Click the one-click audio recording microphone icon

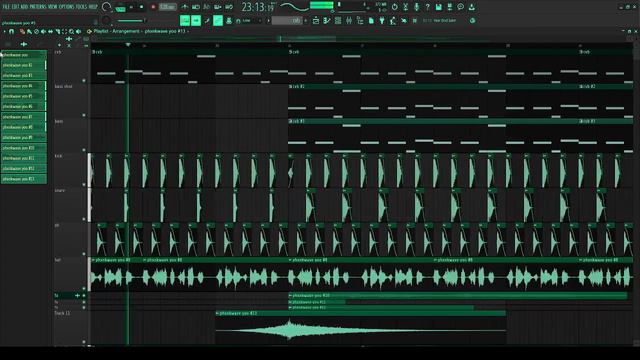[x=416, y=7]
